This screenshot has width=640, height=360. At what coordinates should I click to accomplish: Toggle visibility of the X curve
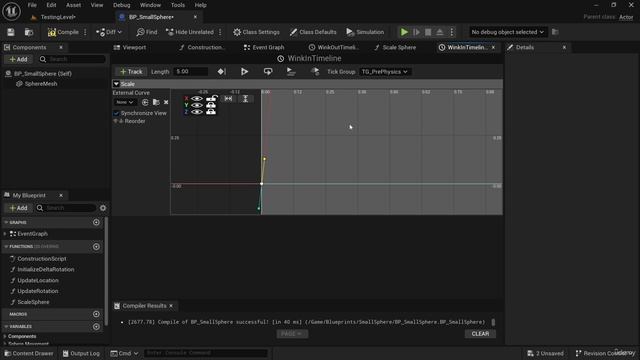197,98
